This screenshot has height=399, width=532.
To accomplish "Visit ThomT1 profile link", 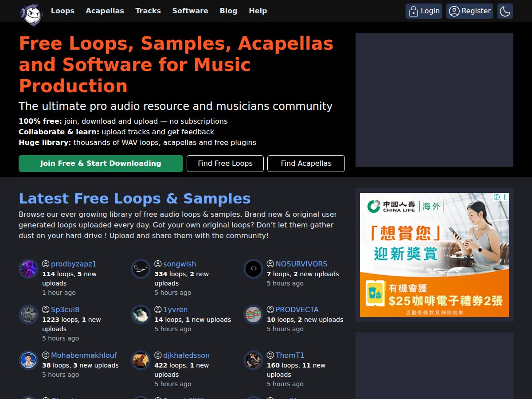I will pyautogui.click(x=290, y=355).
